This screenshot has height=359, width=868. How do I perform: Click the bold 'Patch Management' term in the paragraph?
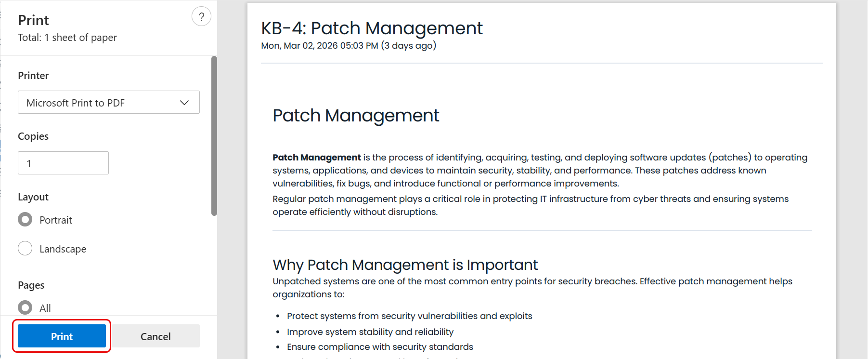coord(316,158)
